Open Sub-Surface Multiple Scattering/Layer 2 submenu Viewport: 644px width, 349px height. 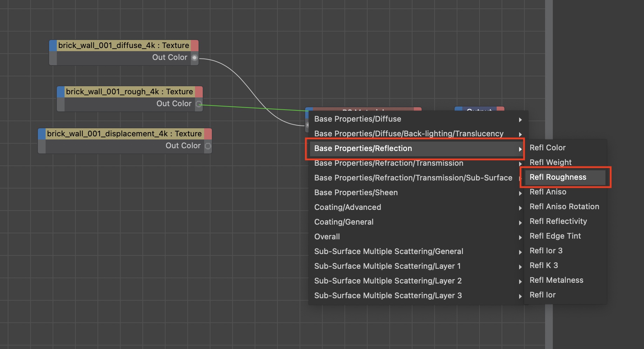(x=388, y=281)
